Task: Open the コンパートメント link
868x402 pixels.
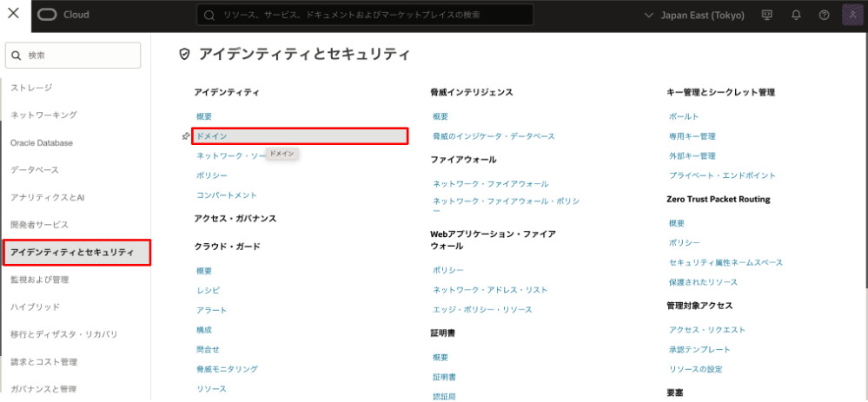Action: [x=227, y=195]
